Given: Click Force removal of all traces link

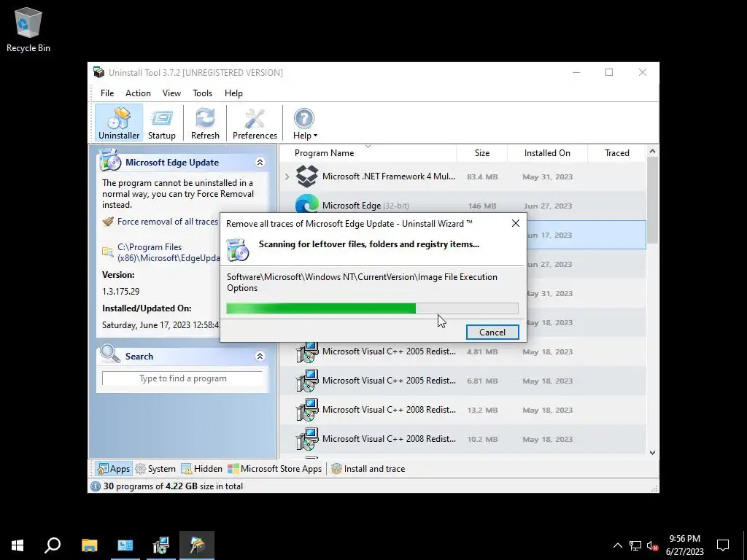Looking at the screenshot, I should 167,222.
